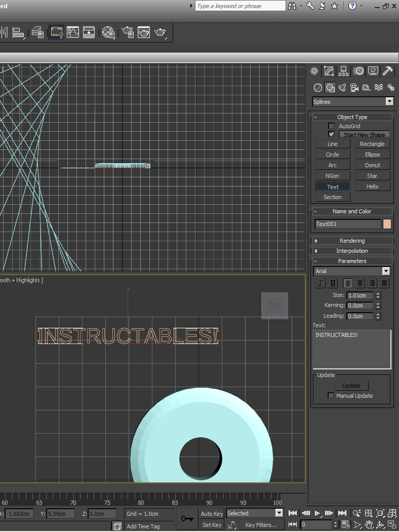Open Curve Editor from toolbar
The image size is (399, 532).
(x=73, y=32)
